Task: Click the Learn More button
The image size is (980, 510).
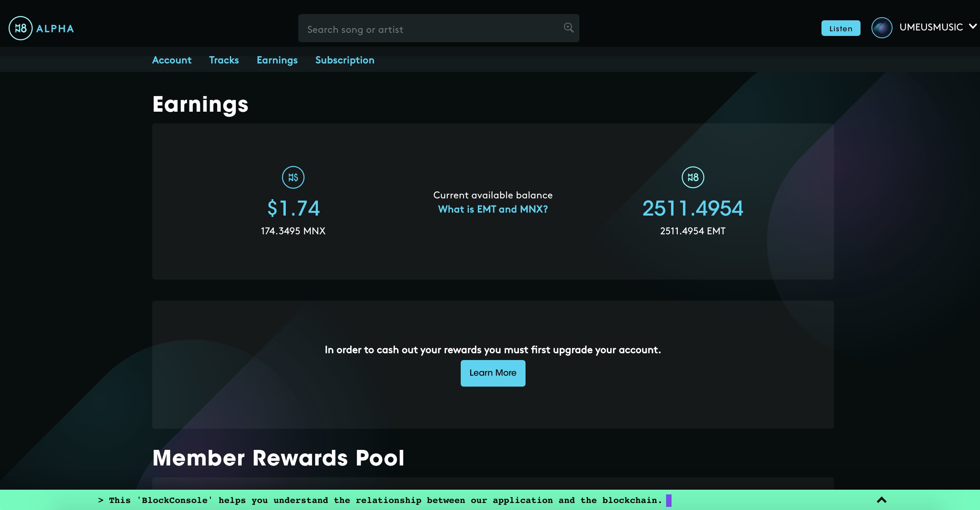Action: coord(493,373)
